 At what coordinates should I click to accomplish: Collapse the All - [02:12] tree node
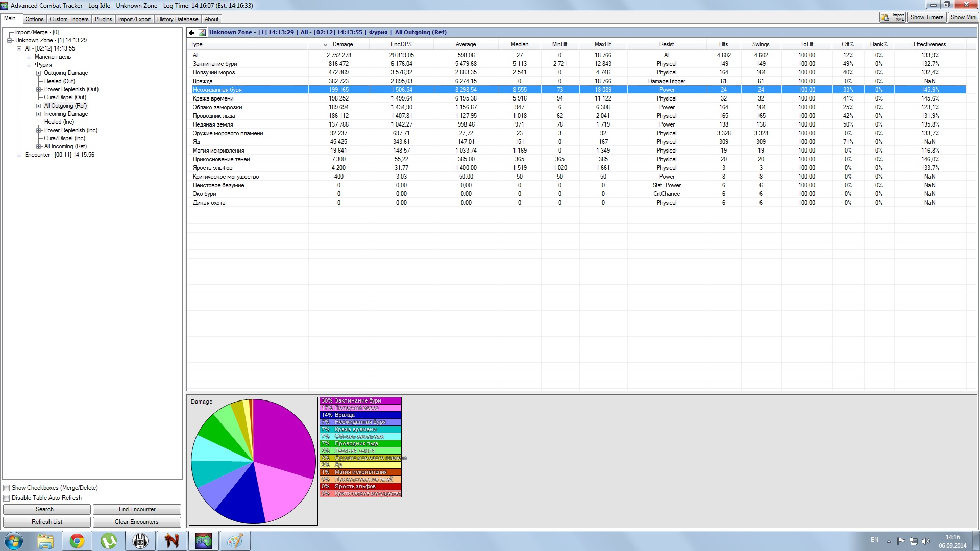[19, 48]
